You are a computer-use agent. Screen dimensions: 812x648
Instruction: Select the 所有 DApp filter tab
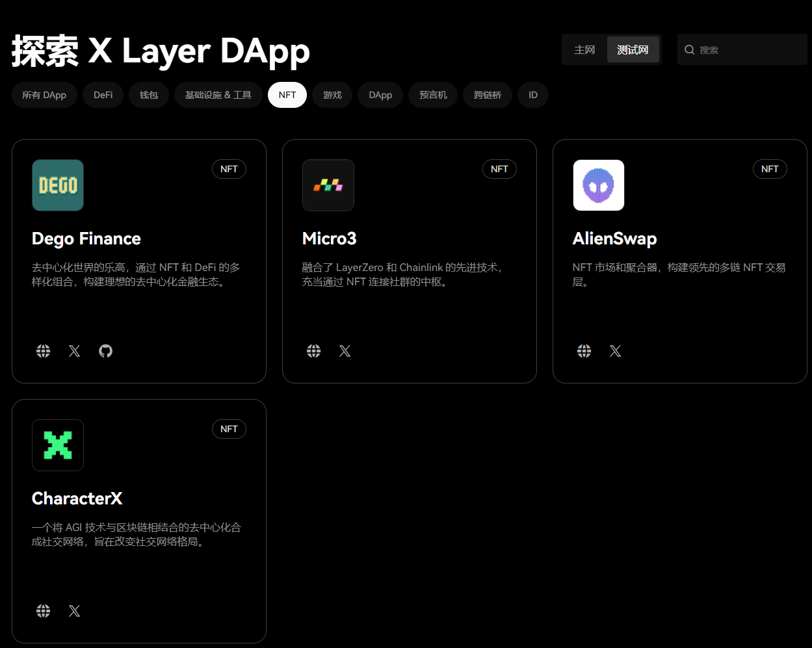click(44, 95)
